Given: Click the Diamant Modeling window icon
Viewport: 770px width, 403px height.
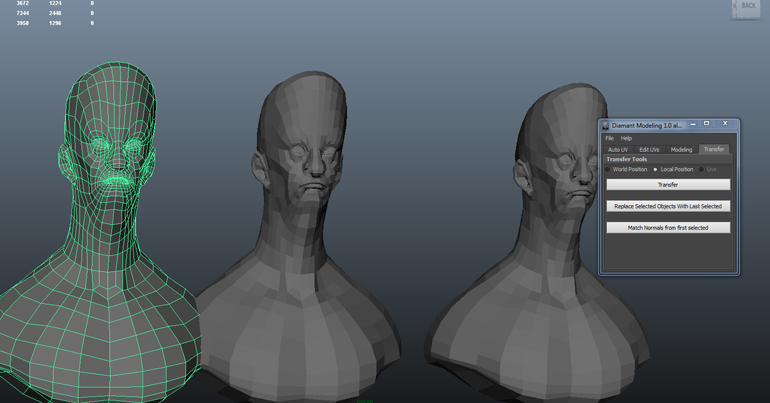Looking at the screenshot, I should coord(605,126).
